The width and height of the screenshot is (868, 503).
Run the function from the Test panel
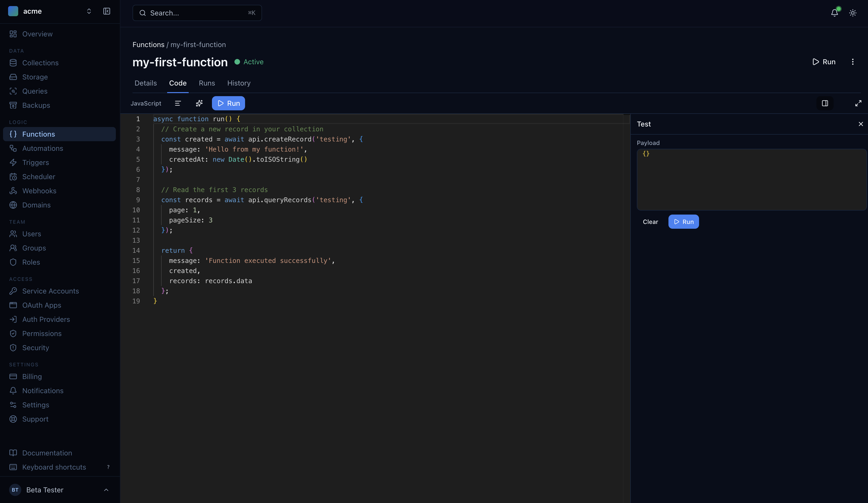coord(683,222)
